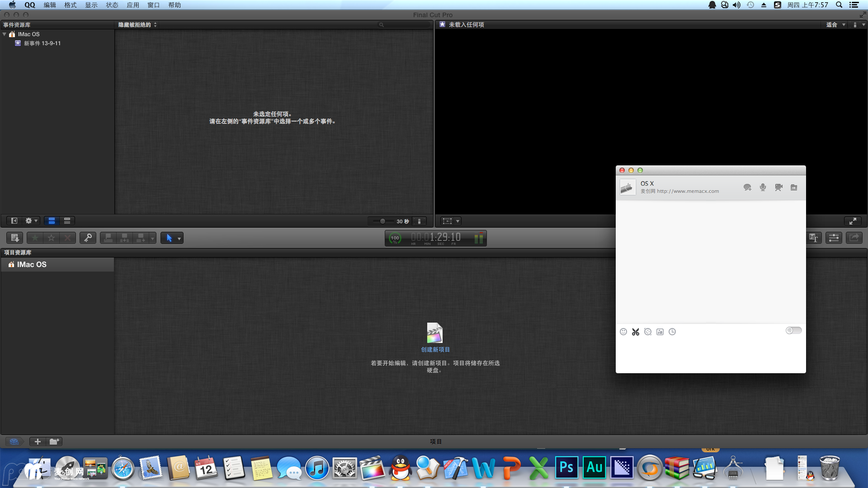
Task: Open the 窗口 menu in the menu bar
Action: [153, 5]
